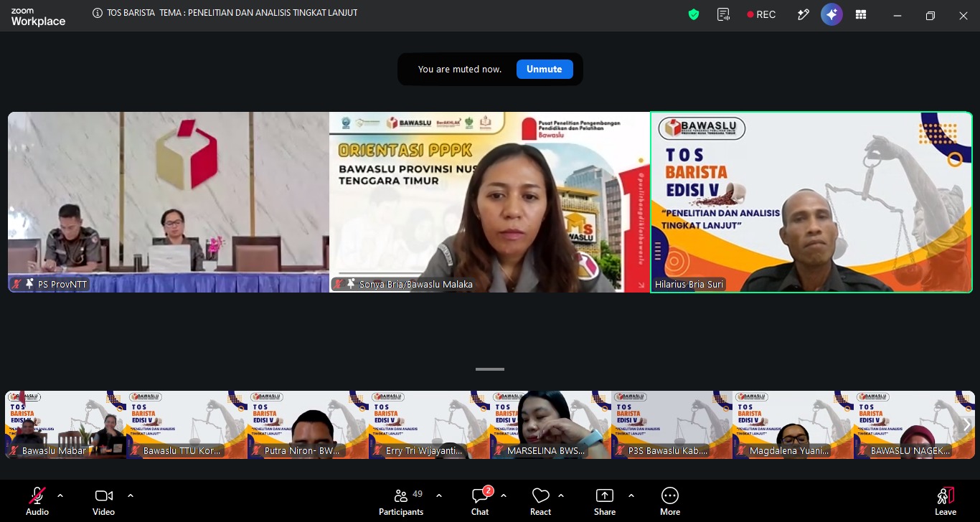This screenshot has height=522, width=980.
Task: Open the meeting summary notes icon
Action: pos(723,14)
